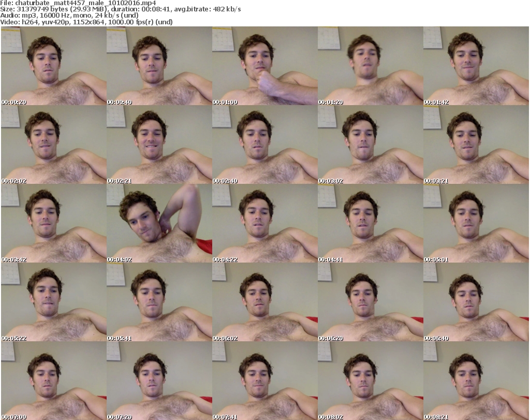Pick the thumbnail labeled 00:07:00
530x420 pixels.
click(x=54, y=381)
